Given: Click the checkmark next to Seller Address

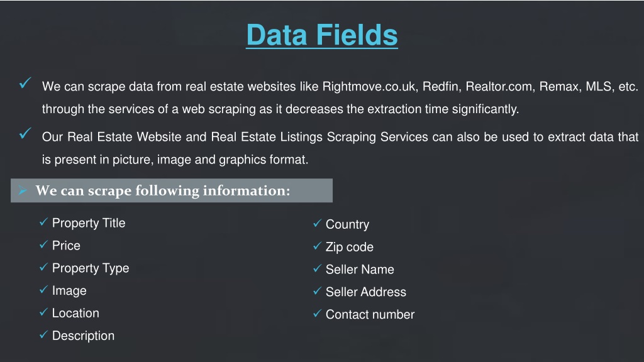Looking at the screenshot, I should pos(317,291).
